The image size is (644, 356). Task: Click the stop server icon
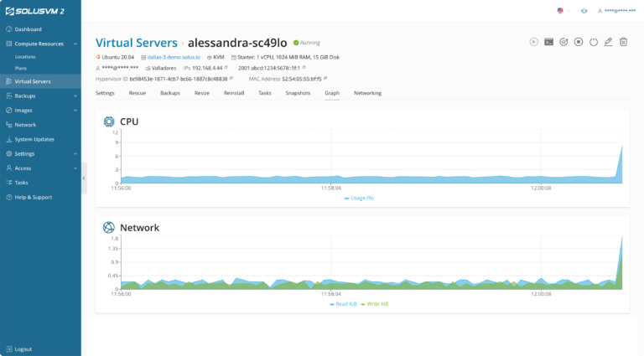[x=579, y=41]
